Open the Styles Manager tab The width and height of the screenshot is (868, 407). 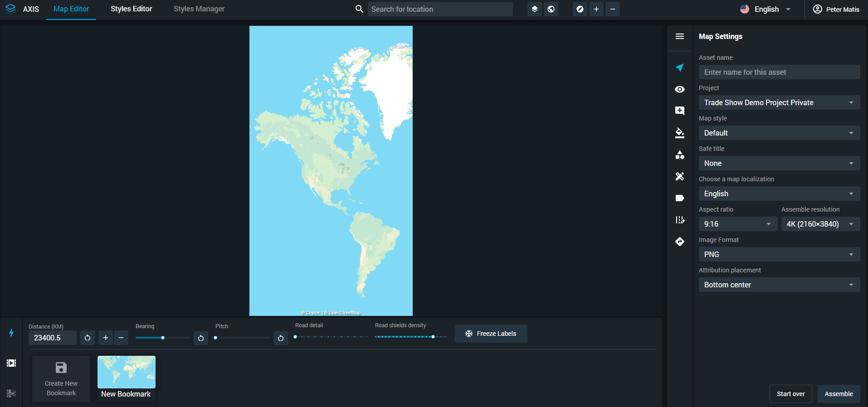pyautogui.click(x=199, y=9)
